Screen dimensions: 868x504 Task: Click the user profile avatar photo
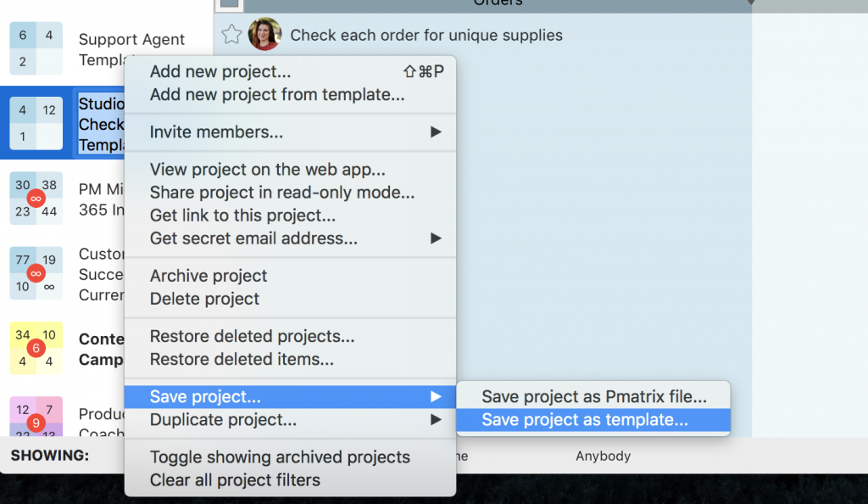coord(265,34)
